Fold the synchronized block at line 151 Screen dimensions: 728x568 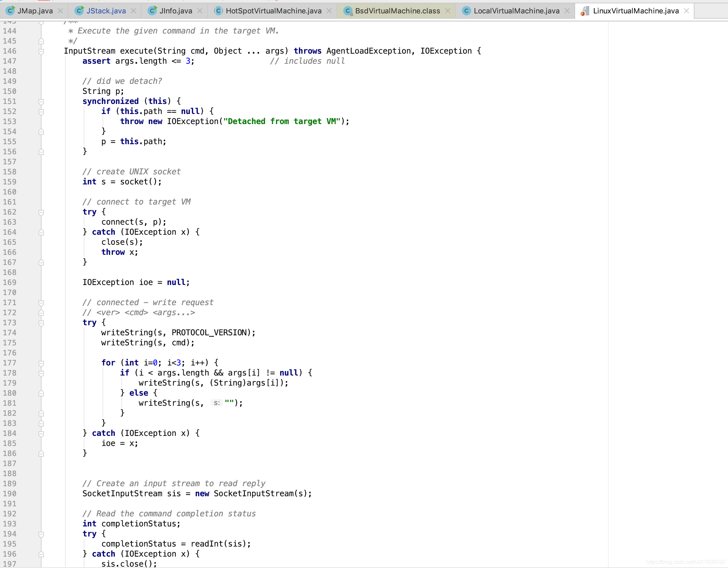tap(41, 102)
